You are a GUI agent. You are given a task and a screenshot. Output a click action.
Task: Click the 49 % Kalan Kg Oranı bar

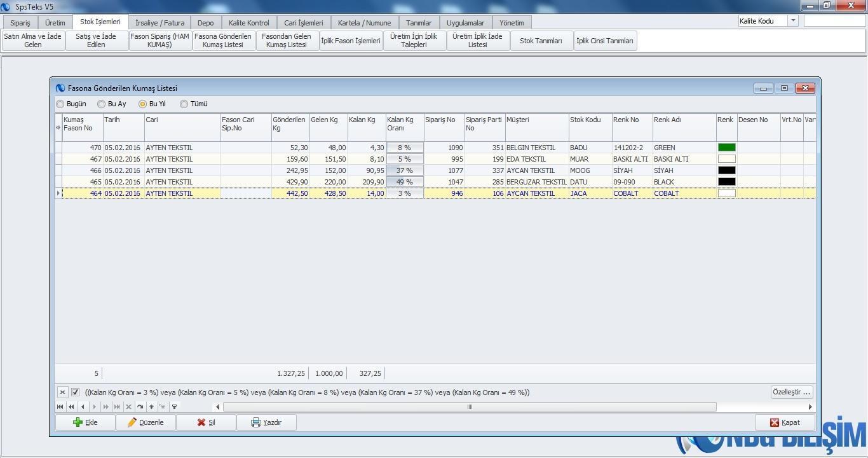coord(405,182)
